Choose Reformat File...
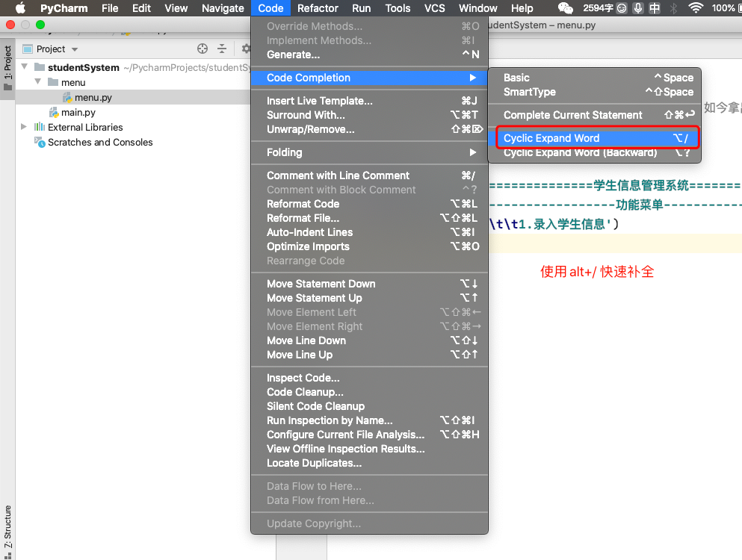The image size is (742, 560). pyautogui.click(x=369, y=218)
